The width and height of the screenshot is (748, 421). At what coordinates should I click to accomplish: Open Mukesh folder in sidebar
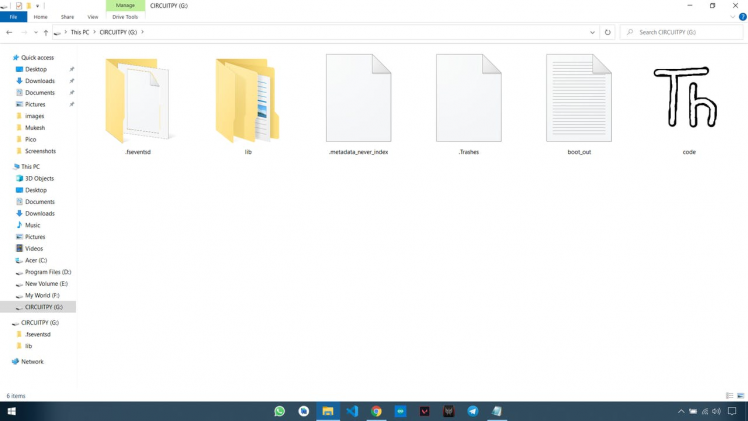[x=35, y=128]
